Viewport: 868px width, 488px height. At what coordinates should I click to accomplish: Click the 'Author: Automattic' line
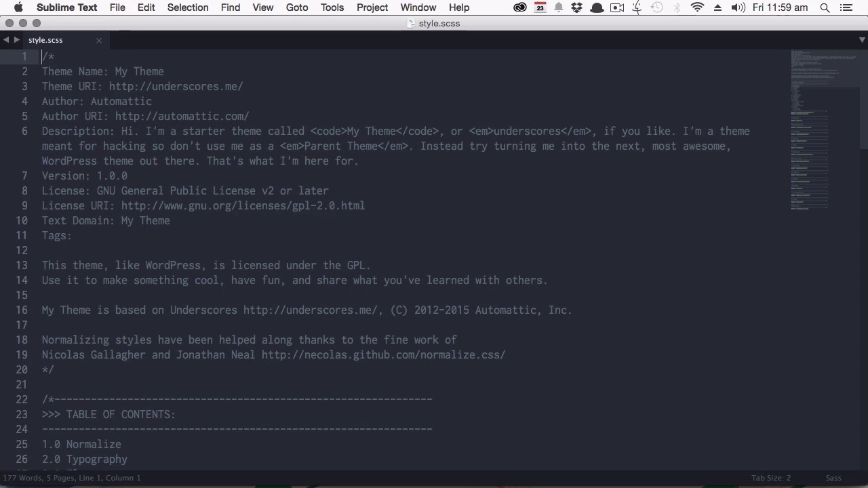pyautogui.click(x=97, y=101)
